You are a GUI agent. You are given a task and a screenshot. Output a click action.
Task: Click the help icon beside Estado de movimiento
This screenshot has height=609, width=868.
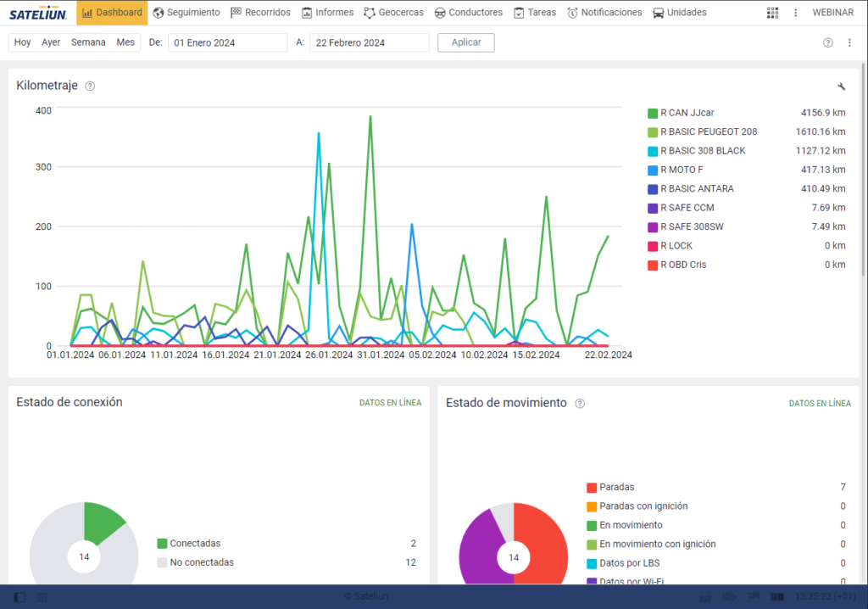580,404
